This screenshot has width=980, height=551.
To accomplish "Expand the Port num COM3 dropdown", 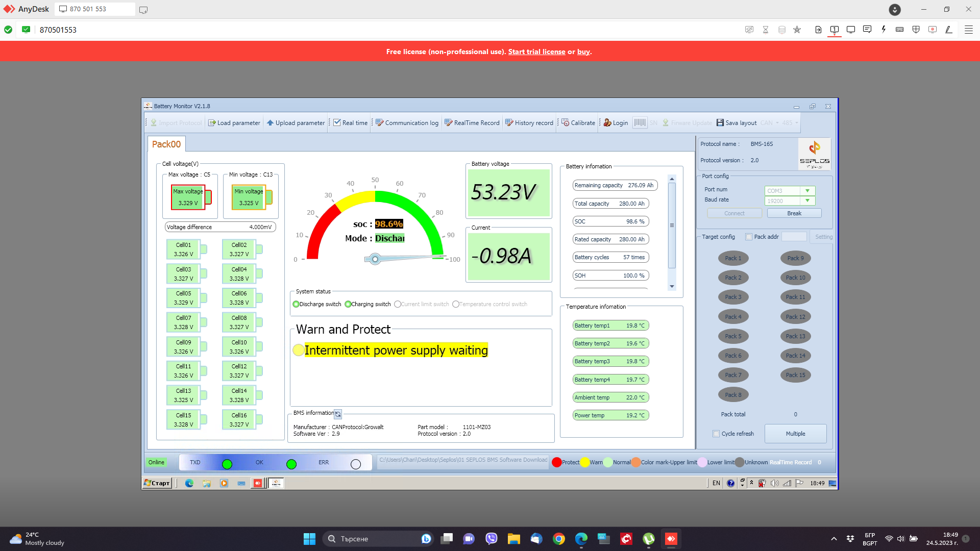I will coord(807,191).
